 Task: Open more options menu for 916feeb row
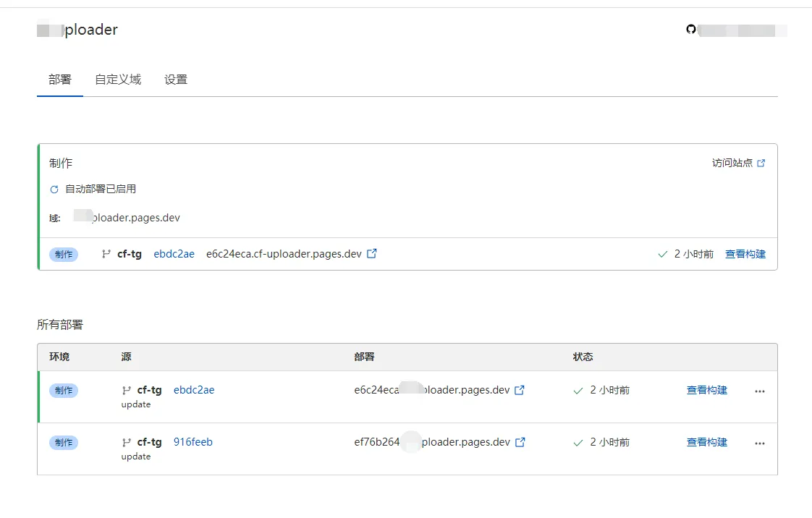click(760, 443)
